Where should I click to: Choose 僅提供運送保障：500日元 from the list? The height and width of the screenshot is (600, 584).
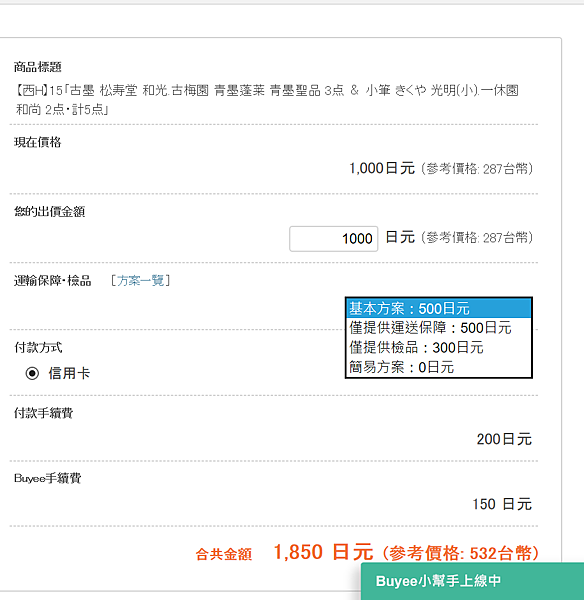click(x=439, y=328)
